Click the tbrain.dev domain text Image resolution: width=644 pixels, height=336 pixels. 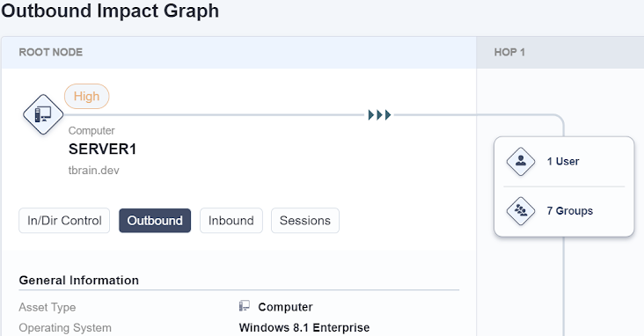click(93, 171)
